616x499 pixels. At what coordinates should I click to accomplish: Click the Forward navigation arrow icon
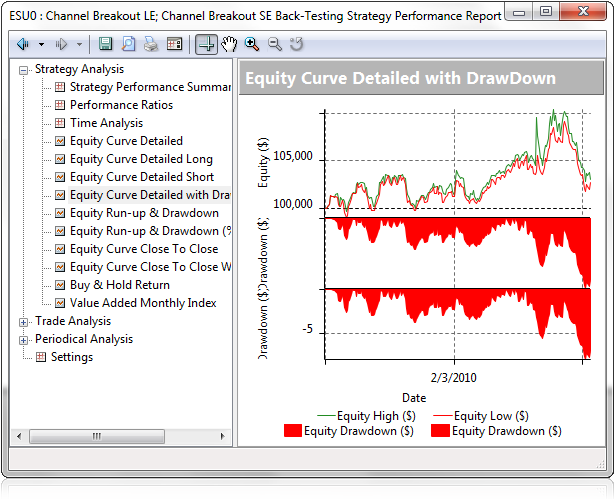61,44
